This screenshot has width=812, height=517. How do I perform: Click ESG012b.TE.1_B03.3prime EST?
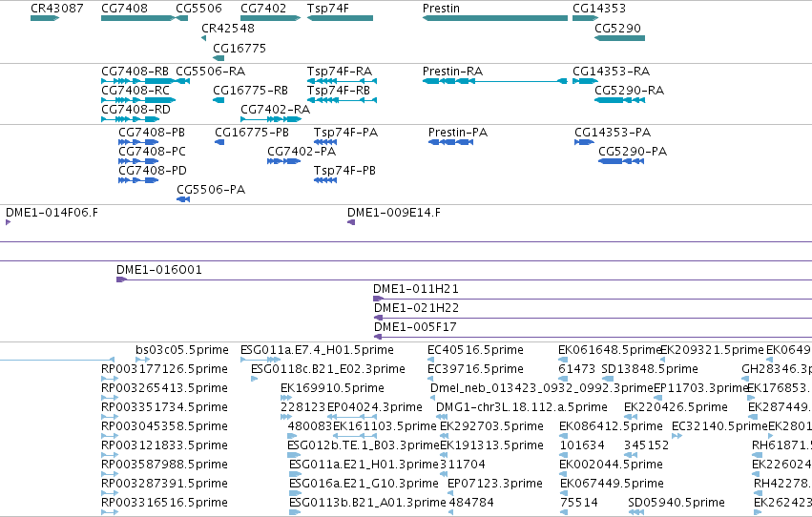294,455
